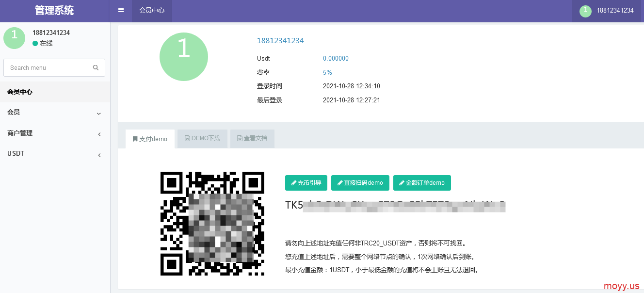Click the Usdt balance 0.000000 value

point(336,59)
